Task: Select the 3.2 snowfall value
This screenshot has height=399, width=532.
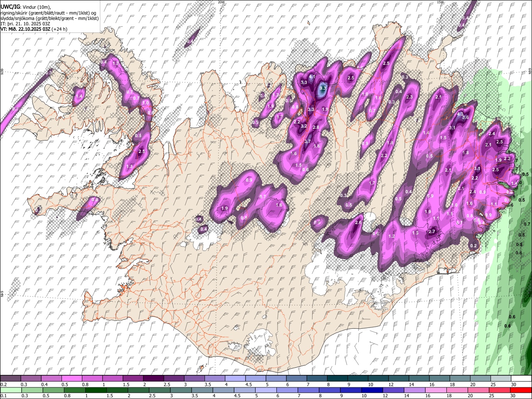Action: click(303, 126)
